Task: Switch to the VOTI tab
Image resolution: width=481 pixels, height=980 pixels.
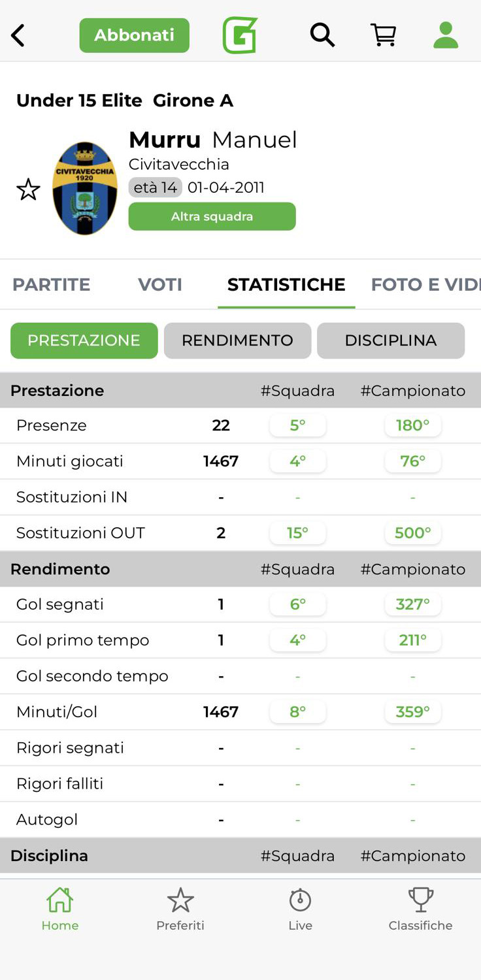Action: click(160, 285)
